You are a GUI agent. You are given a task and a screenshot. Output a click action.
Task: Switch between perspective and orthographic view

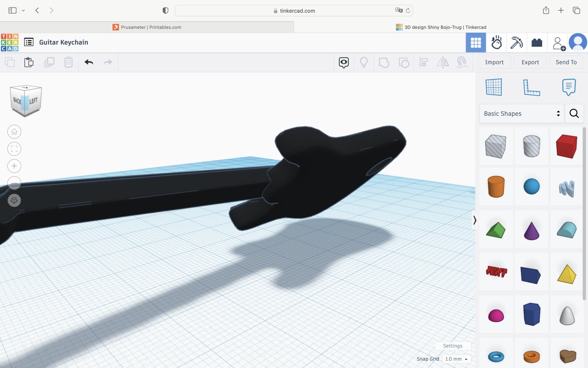click(x=14, y=200)
